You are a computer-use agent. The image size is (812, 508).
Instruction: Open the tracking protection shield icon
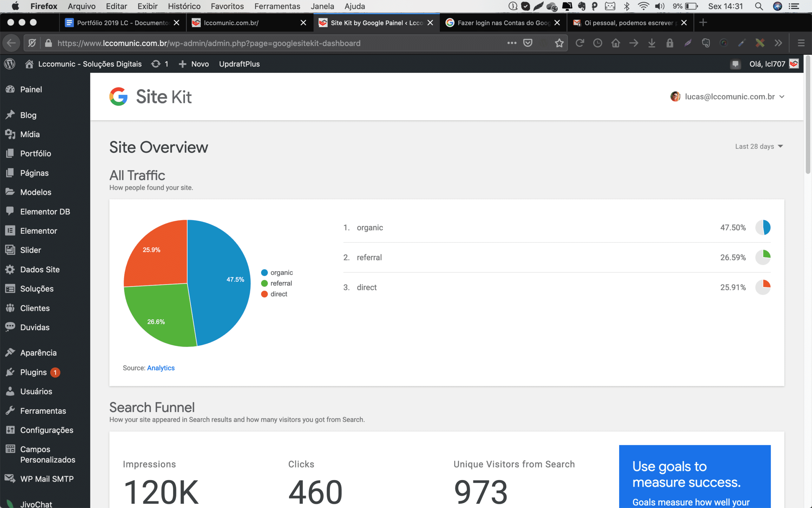click(32, 43)
